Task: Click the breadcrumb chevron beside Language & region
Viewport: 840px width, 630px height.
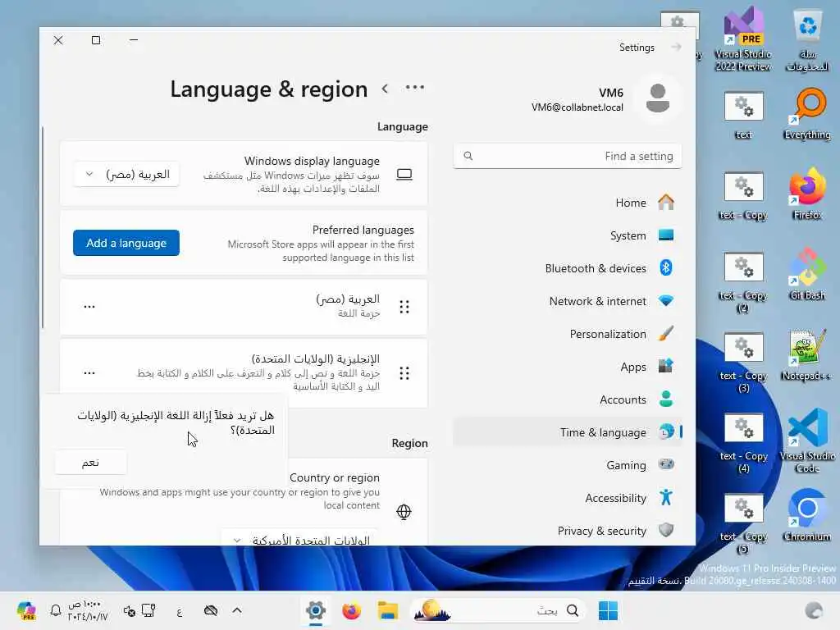Action: [x=386, y=89]
